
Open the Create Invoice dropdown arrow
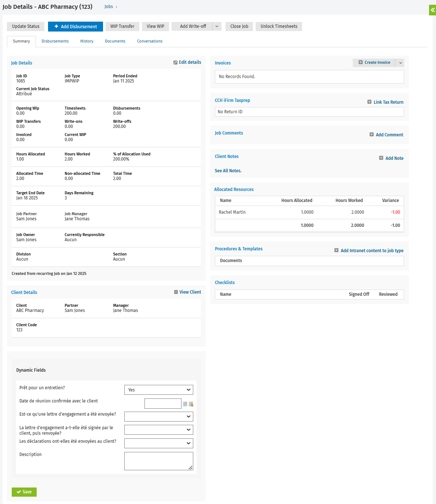400,63
